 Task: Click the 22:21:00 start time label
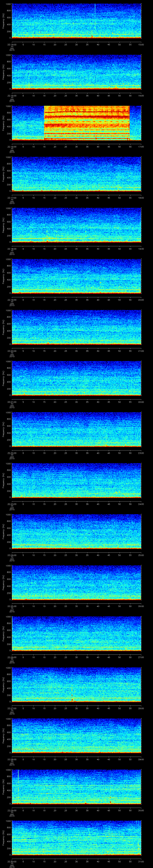pyautogui.click(x=12, y=402)
